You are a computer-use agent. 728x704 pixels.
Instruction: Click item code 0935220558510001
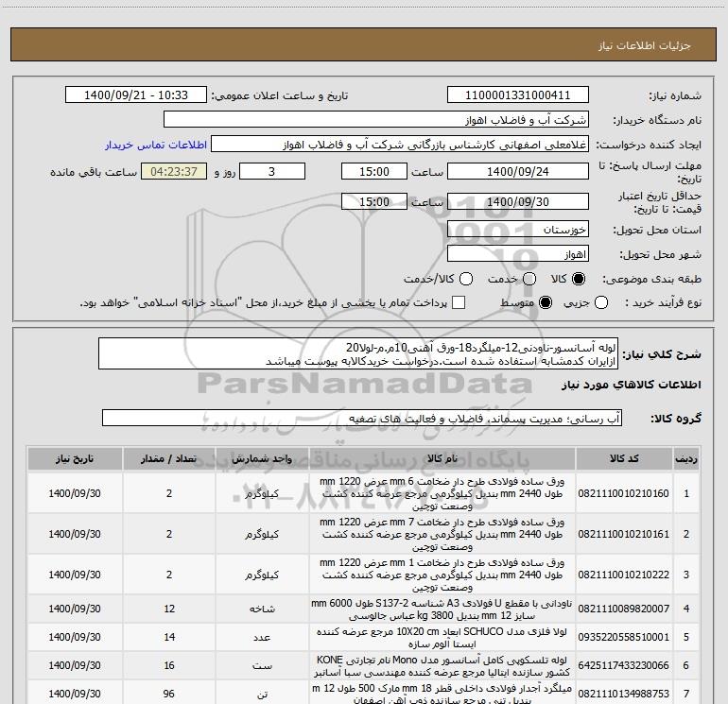(x=624, y=637)
